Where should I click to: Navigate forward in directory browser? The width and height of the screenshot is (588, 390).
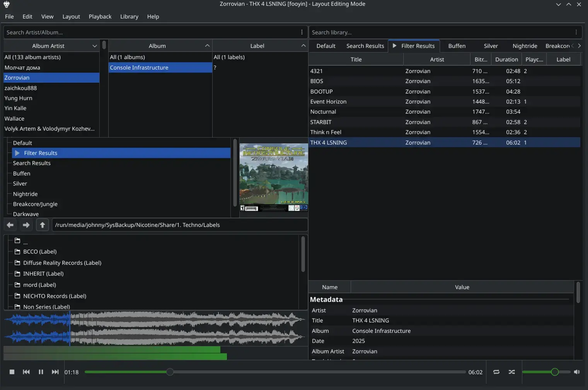coord(26,225)
